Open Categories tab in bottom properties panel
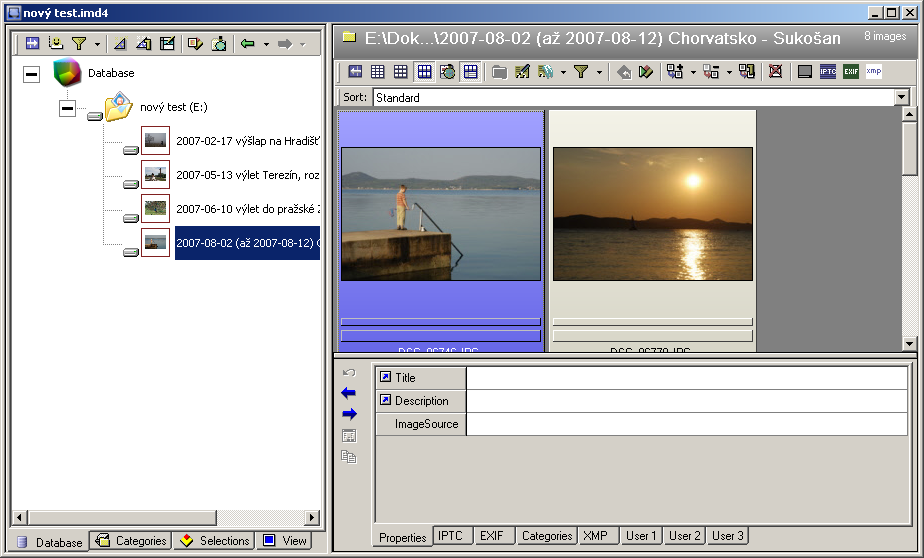The height and width of the screenshot is (558, 924). point(546,536)
